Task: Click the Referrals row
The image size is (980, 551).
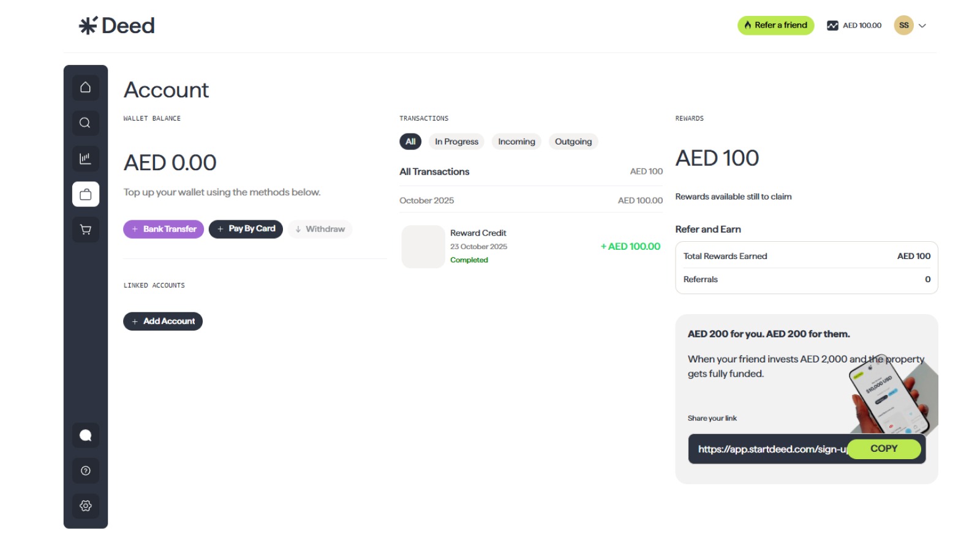Action: click(807, 279)
